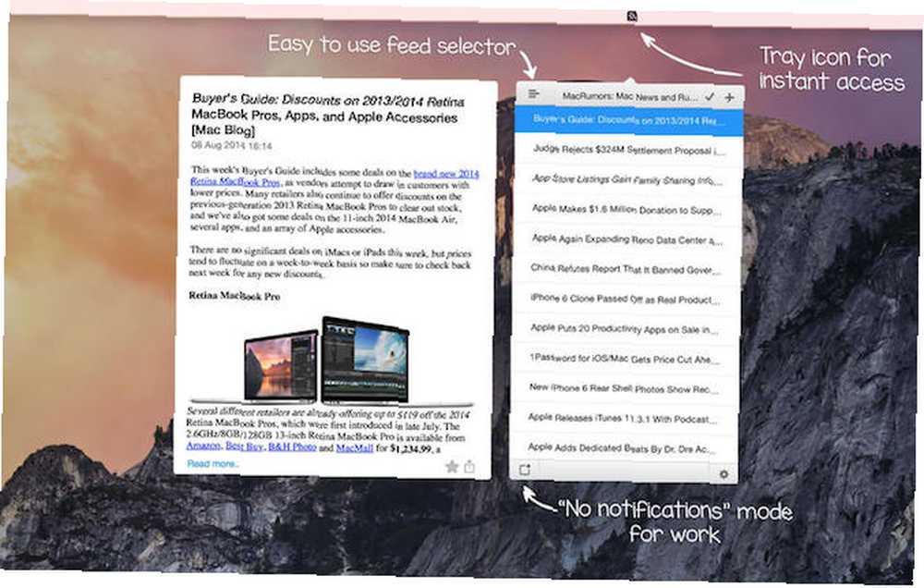The width and height of the screenshot is (924, 588).
Task: Open 'App Store Listings Gain Family Sharing' item
Action: pyautogui.click(x=627, y=180)
